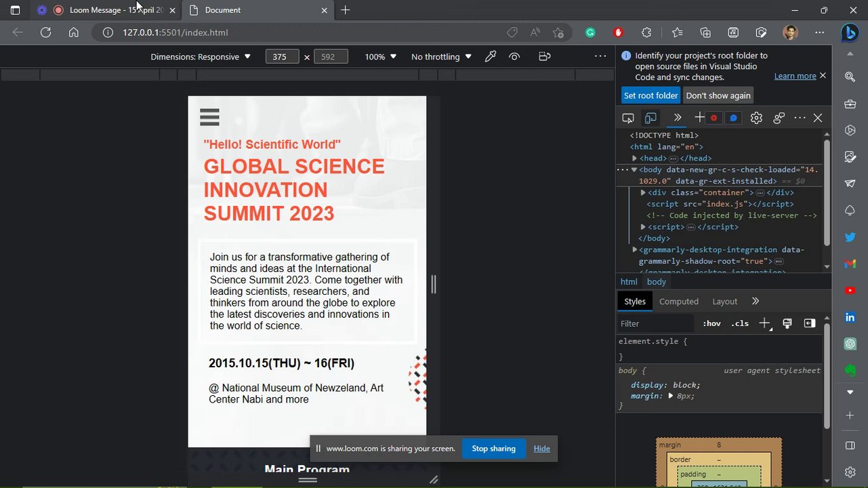View site information icon in address bar
Screen dimensions: 868x488
click(x=107, y=32)
